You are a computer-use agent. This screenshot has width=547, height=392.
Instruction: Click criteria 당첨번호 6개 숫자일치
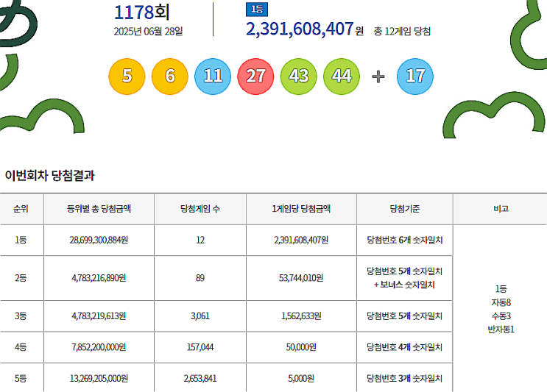[x=405, y=240]
